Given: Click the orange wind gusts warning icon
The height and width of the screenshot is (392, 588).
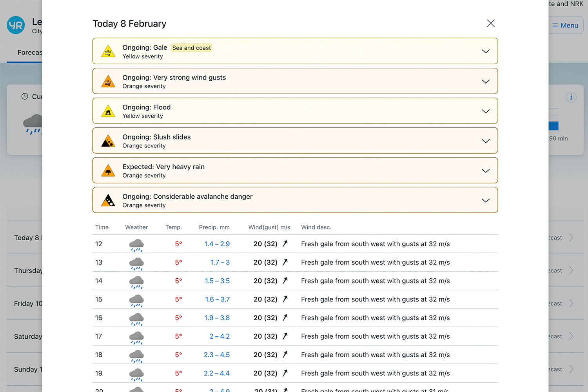Looking at the screenshot, I should tap(108, 82).
